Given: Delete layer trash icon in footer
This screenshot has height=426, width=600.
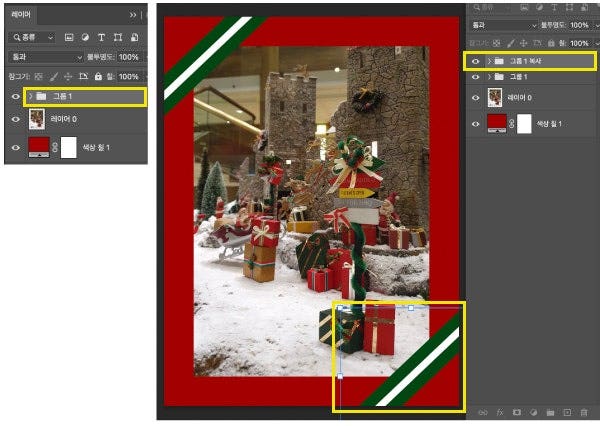Looking at the screenshot, I should 584,412.
